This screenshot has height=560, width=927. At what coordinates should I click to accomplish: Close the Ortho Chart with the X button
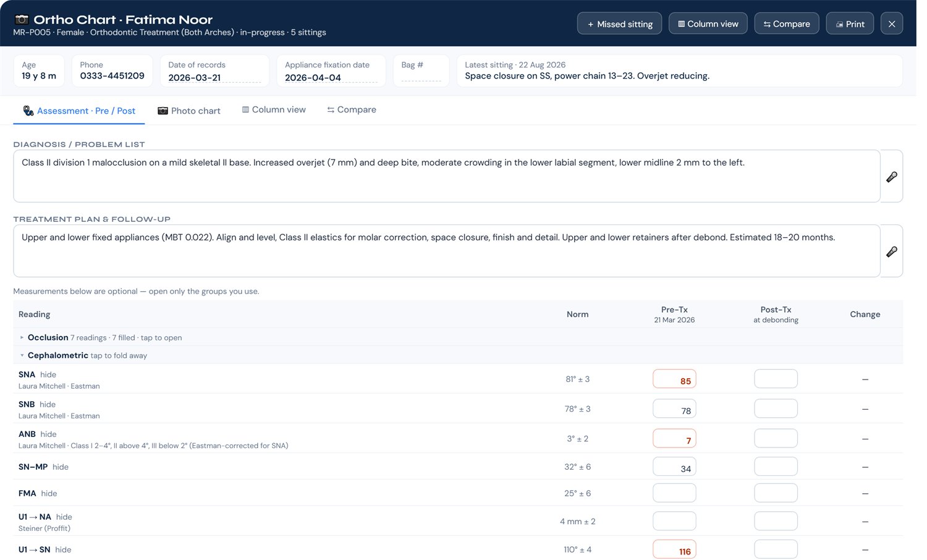pyautogui.click(x=891, y=23)
